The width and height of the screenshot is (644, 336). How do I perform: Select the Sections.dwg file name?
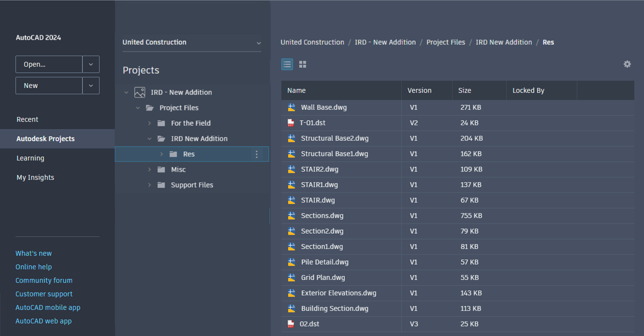coord(322,215)
